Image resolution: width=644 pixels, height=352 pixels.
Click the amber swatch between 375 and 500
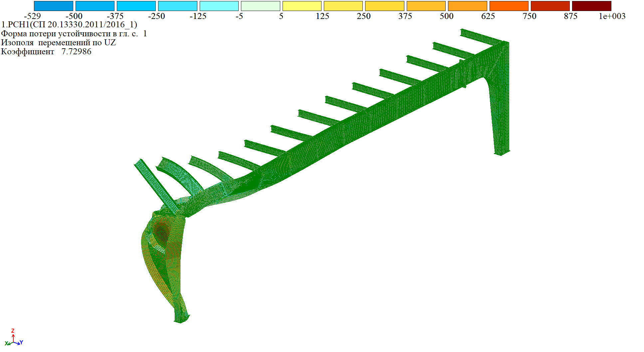426,6
